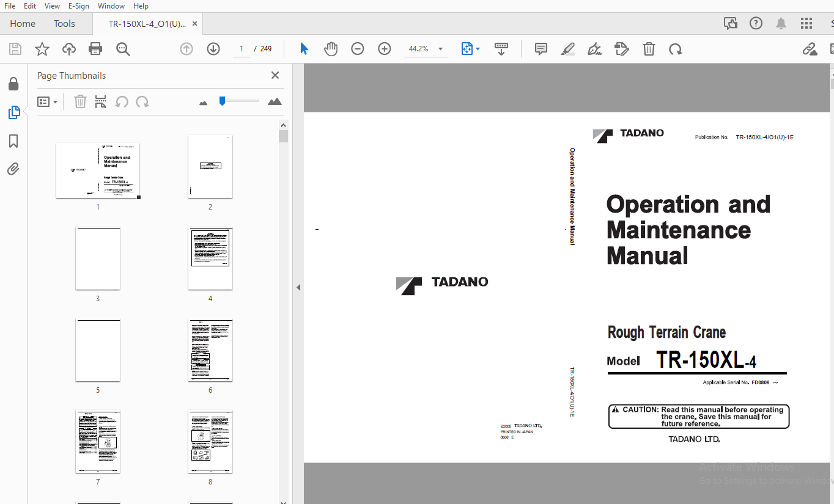The height and width of the screenshot is (504, 834).
Task: Rotate thumbnails counterclockwise
Action: pos(122,101)
